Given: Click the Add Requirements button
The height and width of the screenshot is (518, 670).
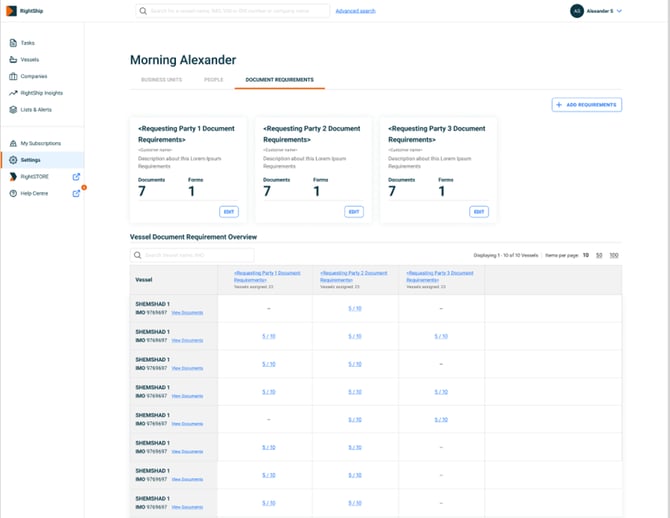Looking at the screenshot, I should point(587,105).
